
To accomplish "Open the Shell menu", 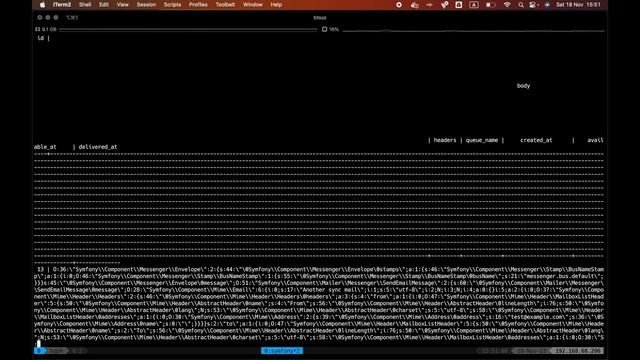I will point(85,5).
